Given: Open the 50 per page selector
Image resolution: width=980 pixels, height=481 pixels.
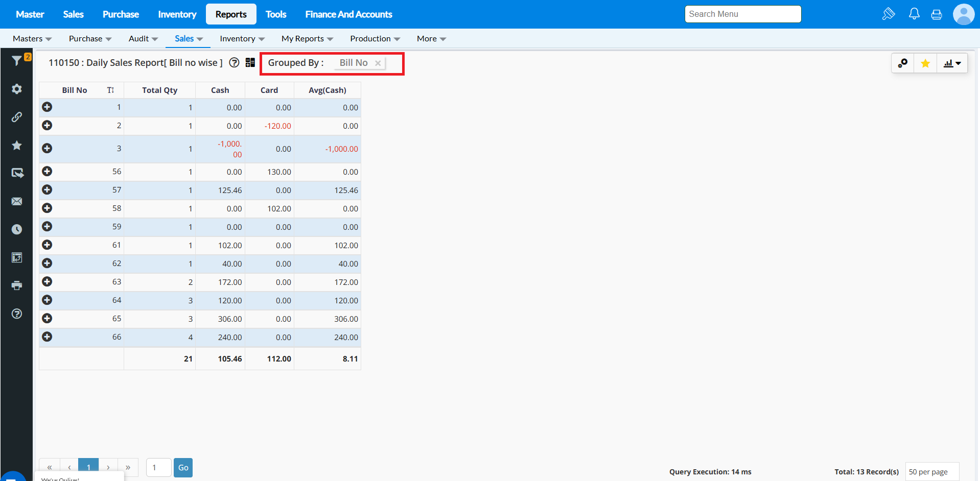Looking at the screenshot, I should (x=931, y=472).
